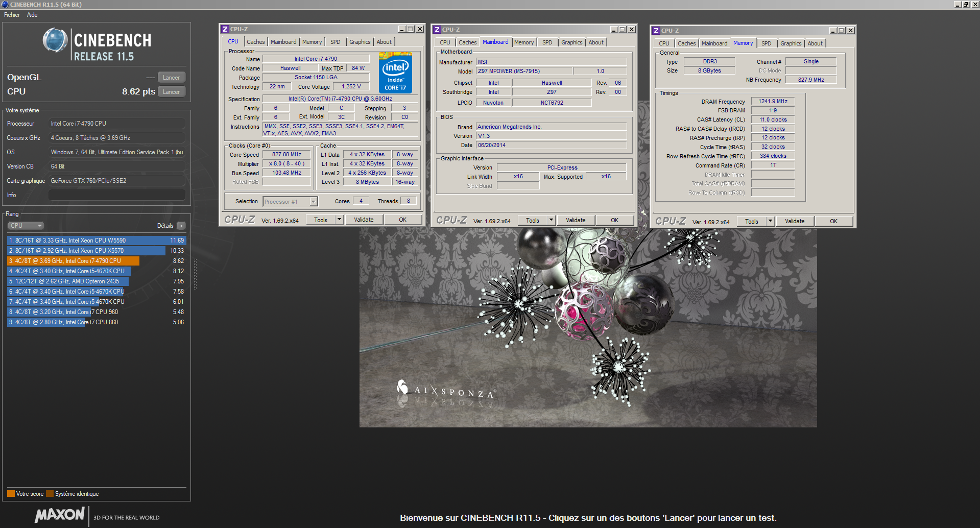This screenshot has height=528, width=980.
Task: Click the panel splitter grip beside the ranking list
Action: 195,274
